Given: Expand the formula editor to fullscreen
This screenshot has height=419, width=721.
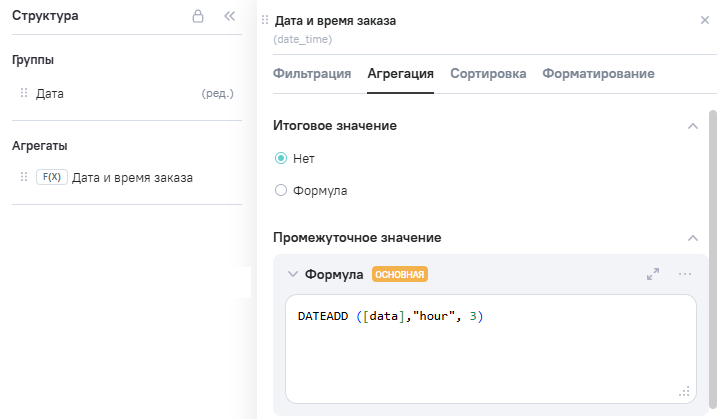Looking at the screenshot, I should 653,274.
